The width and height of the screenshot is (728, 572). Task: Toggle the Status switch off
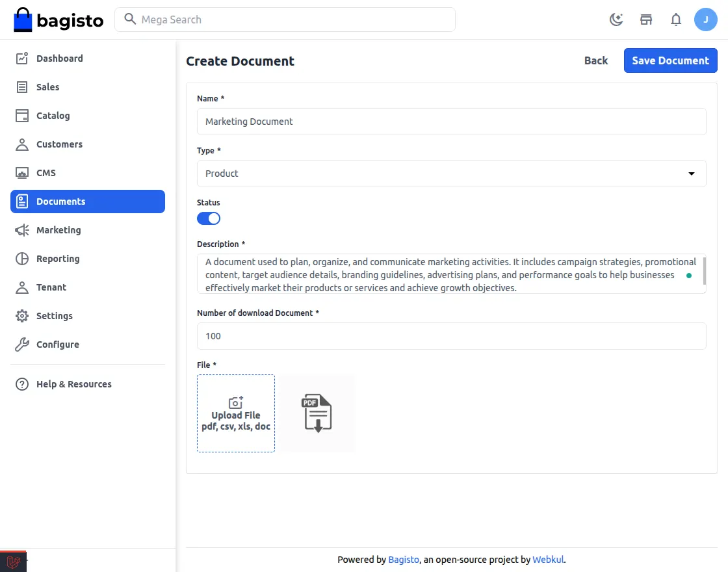pos(209,218)
